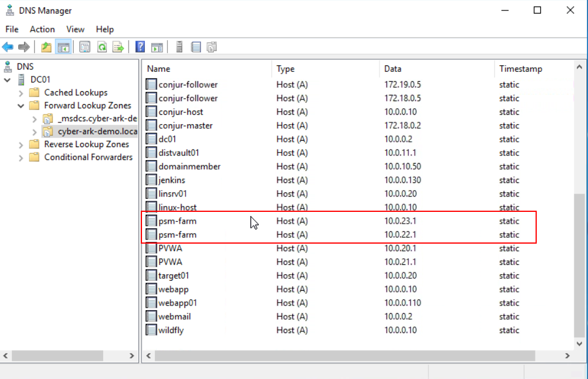Sort records by the Type column header
Viewport: 588px width, 379px height.
coord(325,69)
